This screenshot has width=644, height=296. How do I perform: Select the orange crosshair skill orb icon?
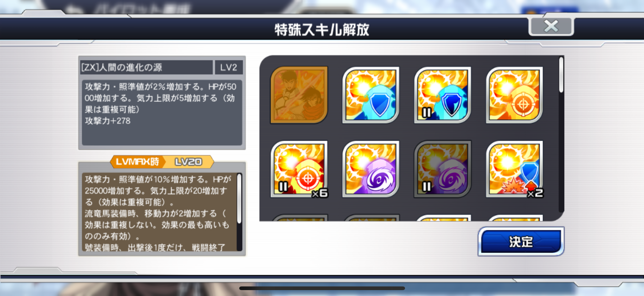514,95
